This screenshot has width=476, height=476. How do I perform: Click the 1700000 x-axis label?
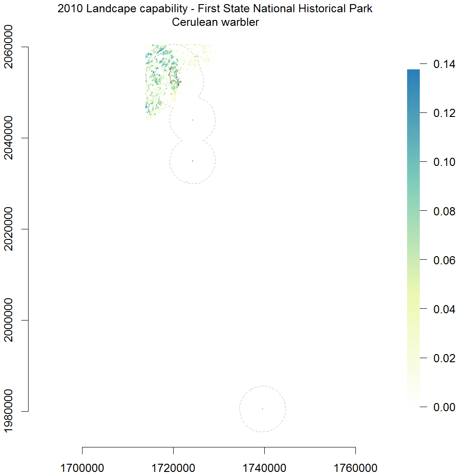coord(82,467)
